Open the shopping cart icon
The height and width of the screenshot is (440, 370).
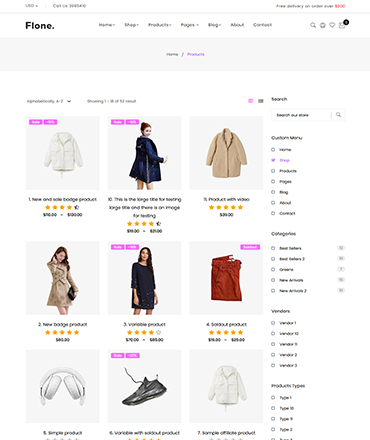click(x=342, y=25)
